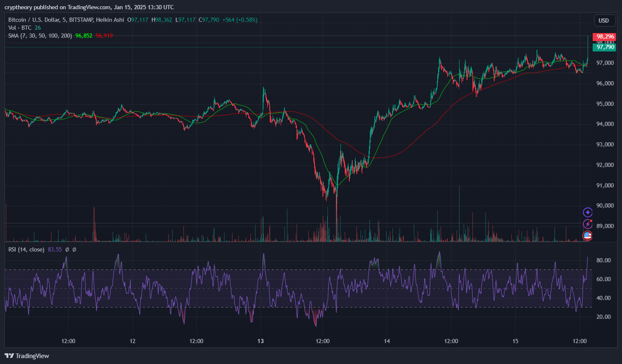
Task: Click the 89,000 price axis label
Action: click(x=605, y=226)
